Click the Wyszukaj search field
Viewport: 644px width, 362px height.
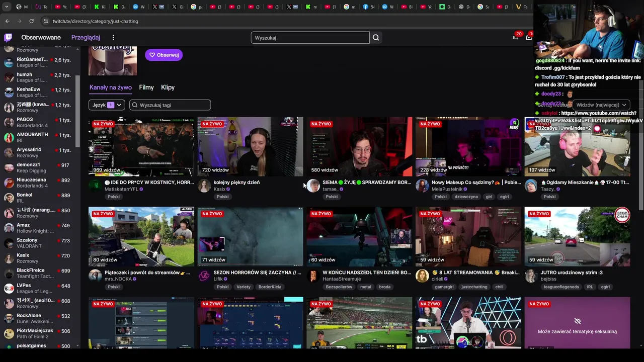coord(310,38)
